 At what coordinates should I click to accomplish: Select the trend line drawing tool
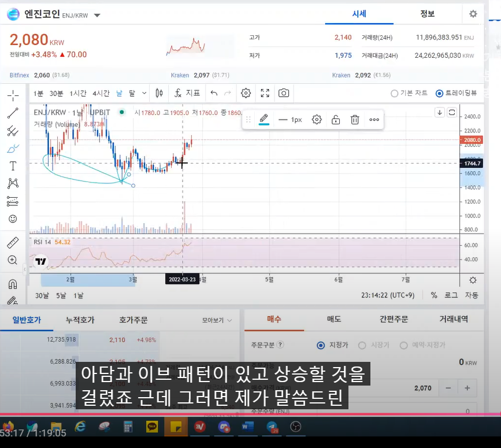click(x=13, y=113)
